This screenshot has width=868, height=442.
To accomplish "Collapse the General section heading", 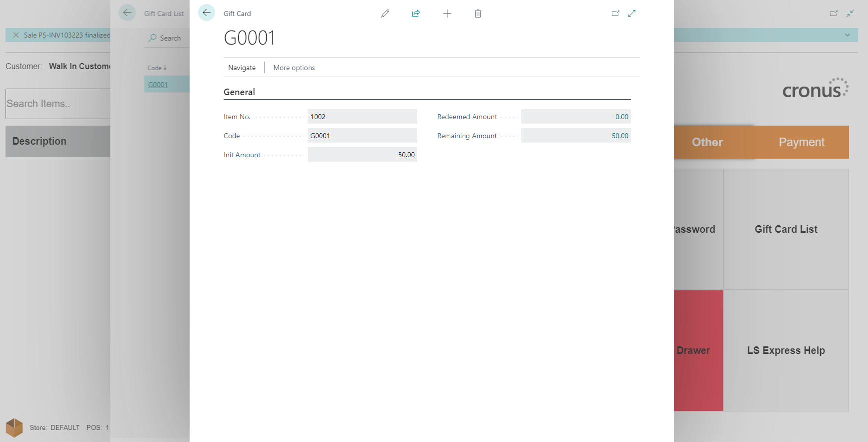I will pyautogui.click(x=239, y=92).
